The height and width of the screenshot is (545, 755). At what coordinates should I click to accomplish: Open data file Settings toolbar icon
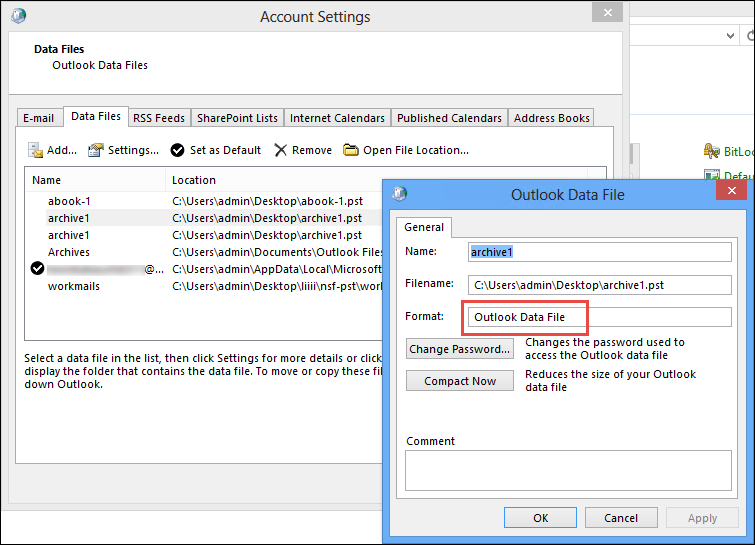pos(95,150)
